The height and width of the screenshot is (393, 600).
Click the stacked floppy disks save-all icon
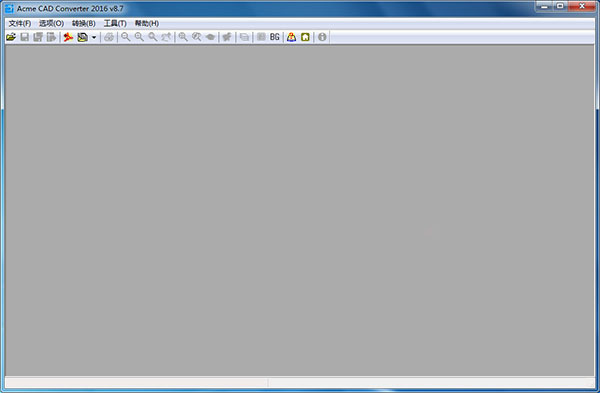coord(38,37)
